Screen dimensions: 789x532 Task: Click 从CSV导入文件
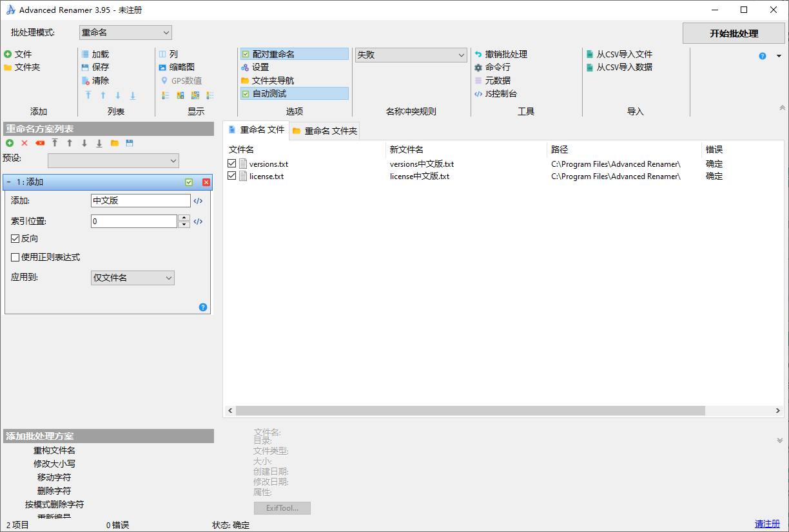coord(619,54)
